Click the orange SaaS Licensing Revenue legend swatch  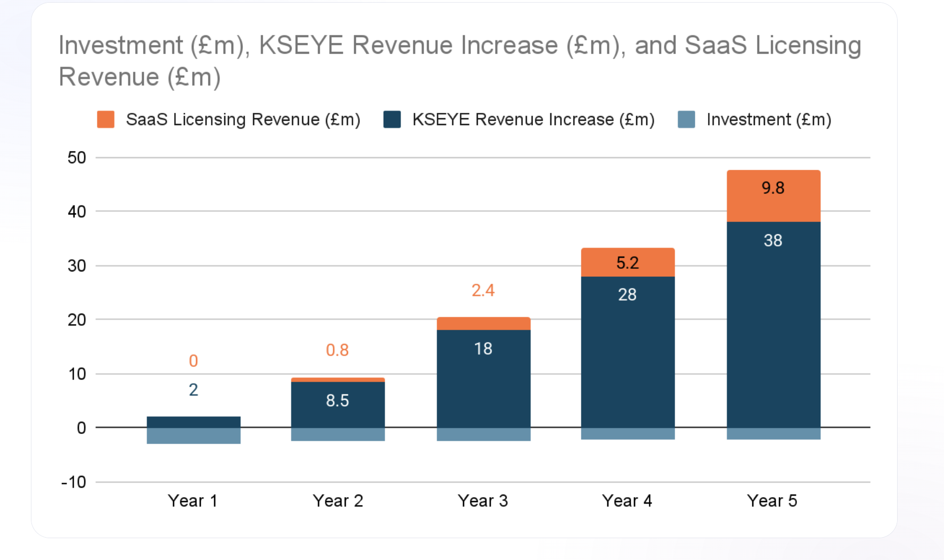click(105, 119)
